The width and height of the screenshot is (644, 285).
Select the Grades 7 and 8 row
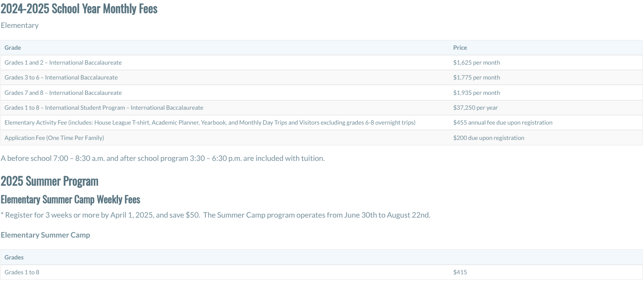coord(322,93)
